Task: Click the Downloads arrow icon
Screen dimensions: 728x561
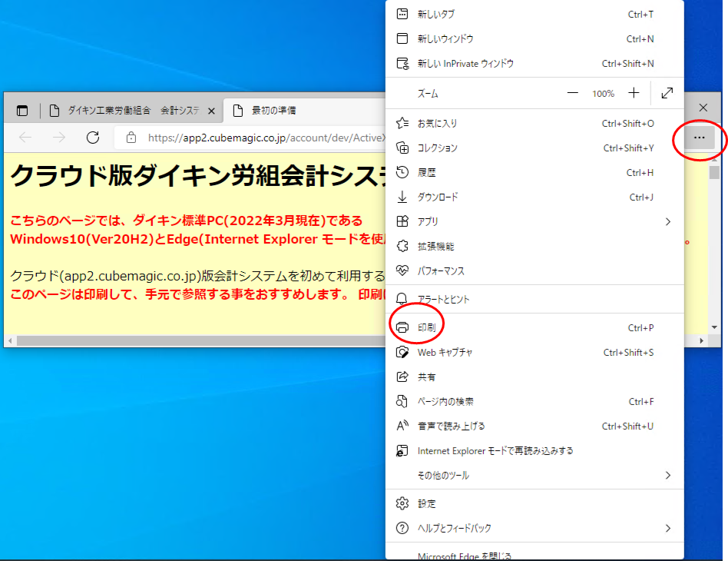Action: (x=402, y=198)
